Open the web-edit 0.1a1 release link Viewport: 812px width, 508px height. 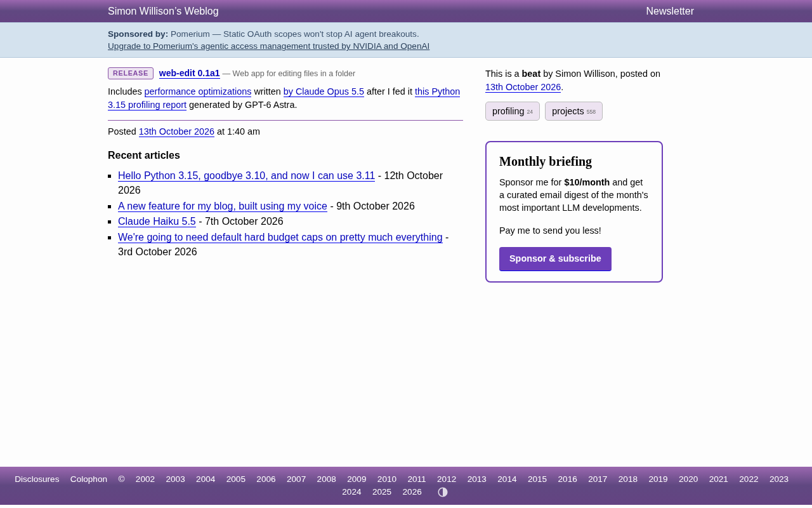coord(190,73)
